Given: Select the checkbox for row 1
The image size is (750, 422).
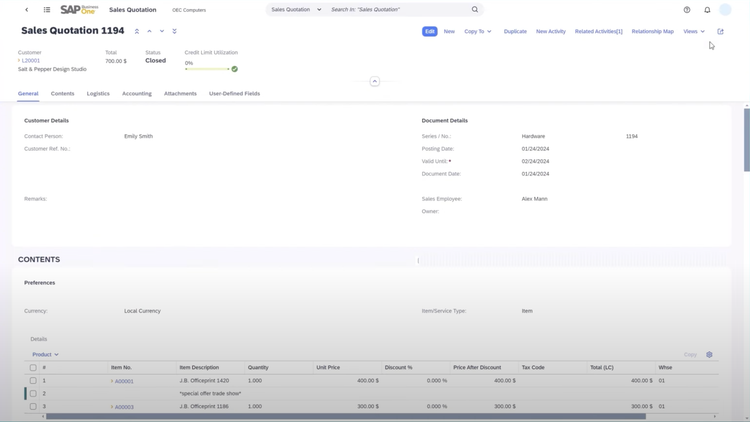Looking at the screenshot, I should [x=33, y=381].
